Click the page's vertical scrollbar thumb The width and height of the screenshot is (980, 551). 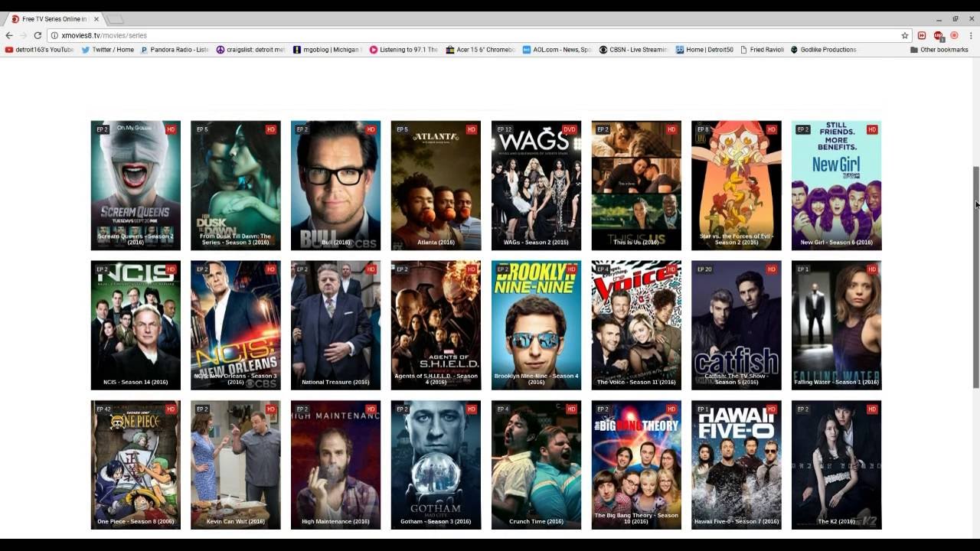coord(975,275)
